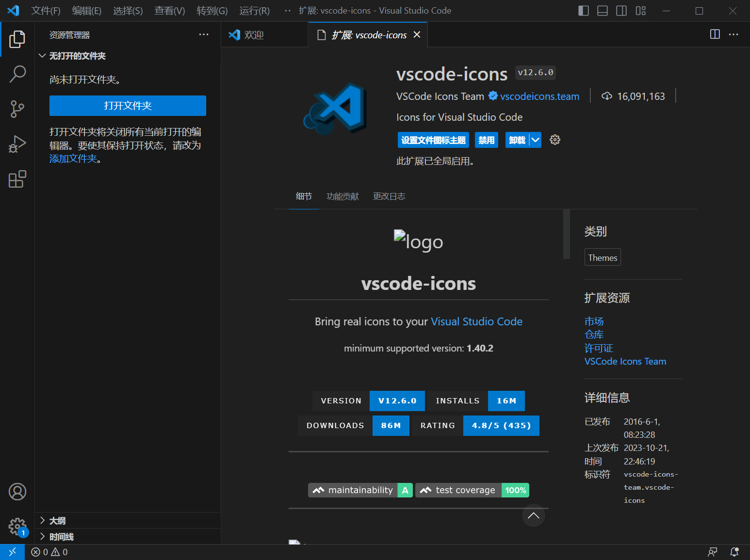Screen dimensions: 750x560
Task: Open customize layout icon in title bar
Action: 640,11
